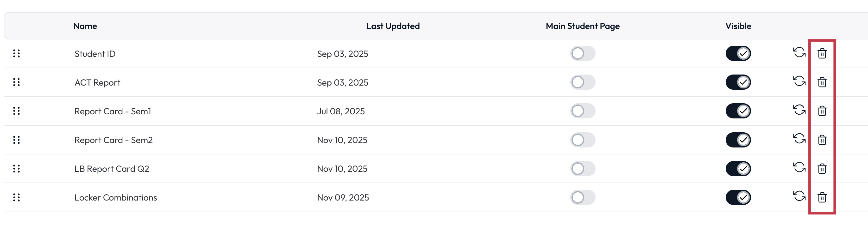Disable Visible toggle for LB Report Card Q2
This screenshot has width=868, height=252.
[x=738, y=169]
